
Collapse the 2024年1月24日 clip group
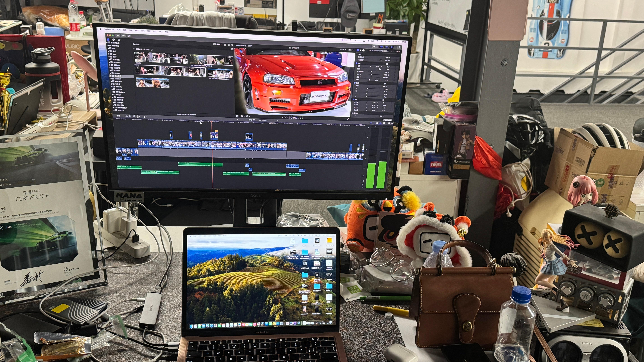[x=134, y=49]
